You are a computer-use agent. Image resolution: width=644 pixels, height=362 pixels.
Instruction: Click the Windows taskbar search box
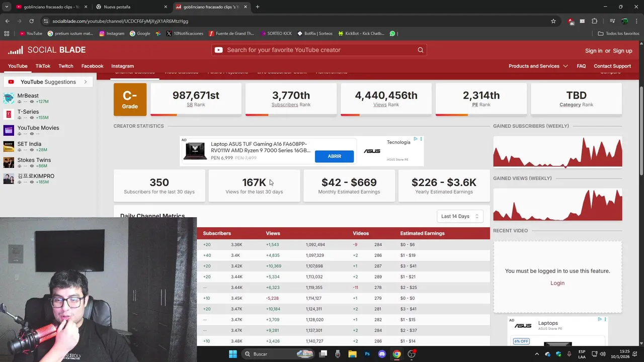pos(278,354)
